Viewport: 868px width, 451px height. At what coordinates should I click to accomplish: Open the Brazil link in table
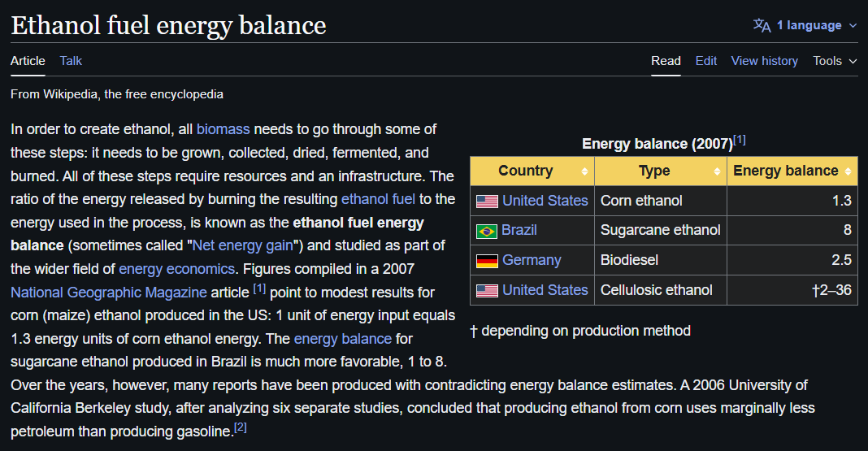[x=519, y=230]
